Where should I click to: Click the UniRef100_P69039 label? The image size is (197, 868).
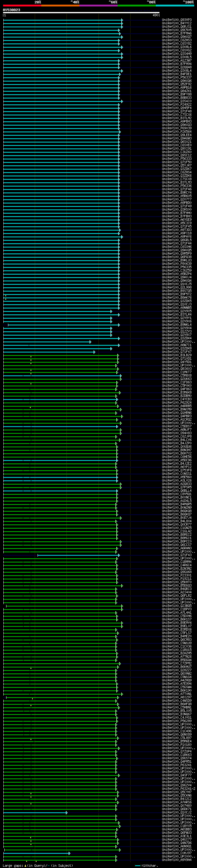(x=177, y=128)
